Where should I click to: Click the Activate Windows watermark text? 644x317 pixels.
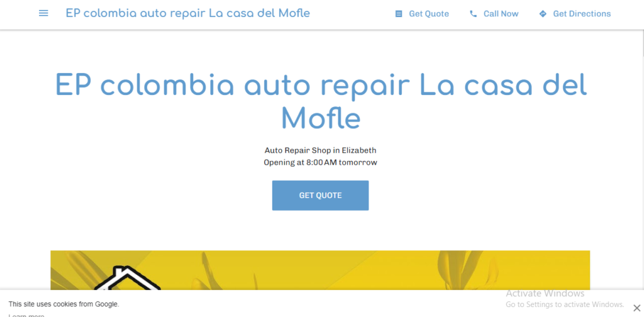(x=545, y=293)
